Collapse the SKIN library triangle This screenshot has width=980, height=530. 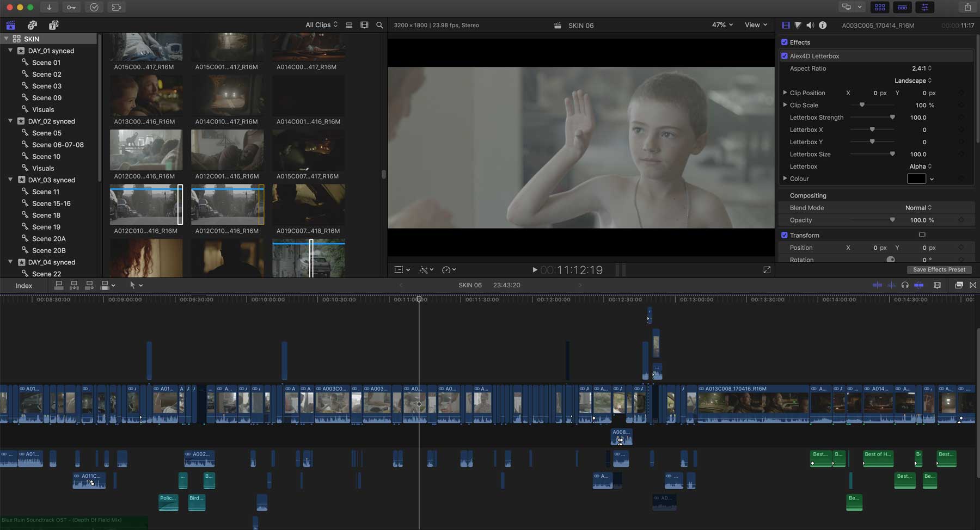click(6, 39)
